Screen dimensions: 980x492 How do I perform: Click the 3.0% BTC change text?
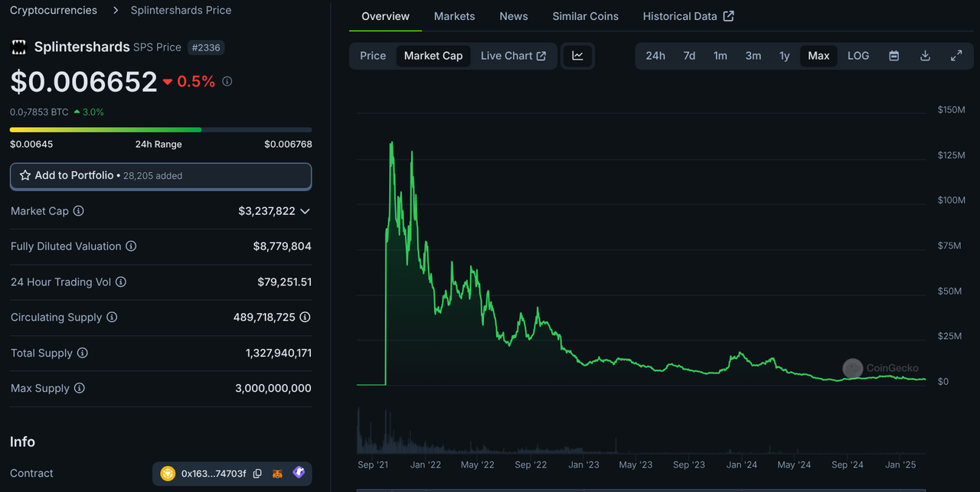pyautogui.click(x=93, y=112)
